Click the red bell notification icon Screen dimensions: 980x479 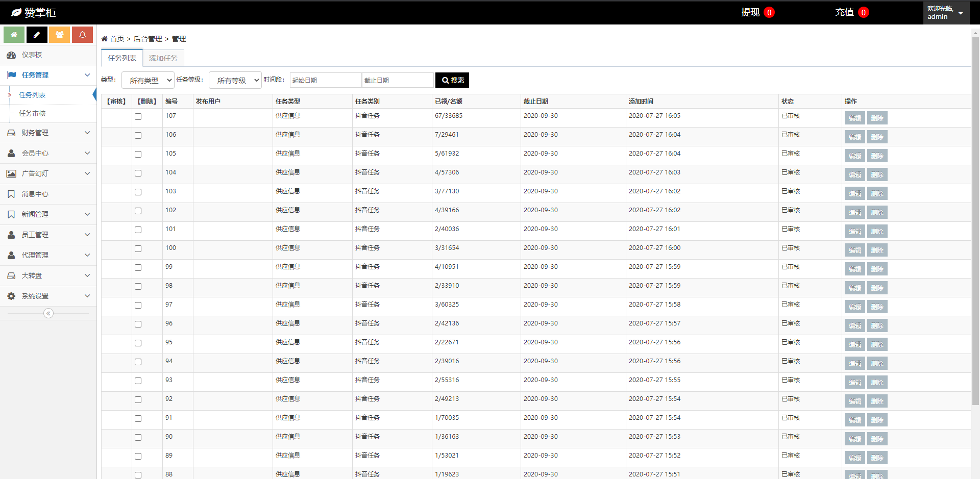[82, 35]
